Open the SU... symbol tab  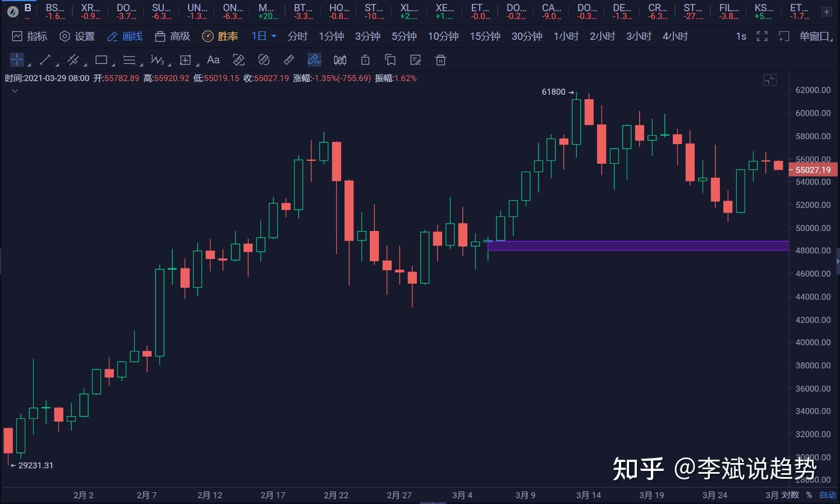pos(162,11)
